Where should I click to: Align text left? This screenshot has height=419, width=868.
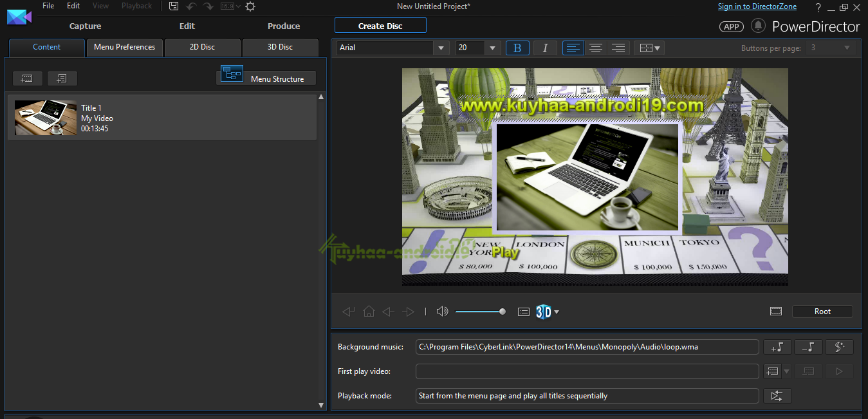pyautogui.click(x=573, y=48)
